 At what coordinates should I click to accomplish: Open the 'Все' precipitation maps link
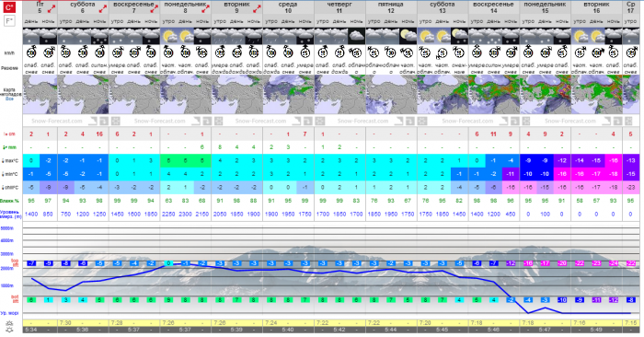tap(9, 99)
